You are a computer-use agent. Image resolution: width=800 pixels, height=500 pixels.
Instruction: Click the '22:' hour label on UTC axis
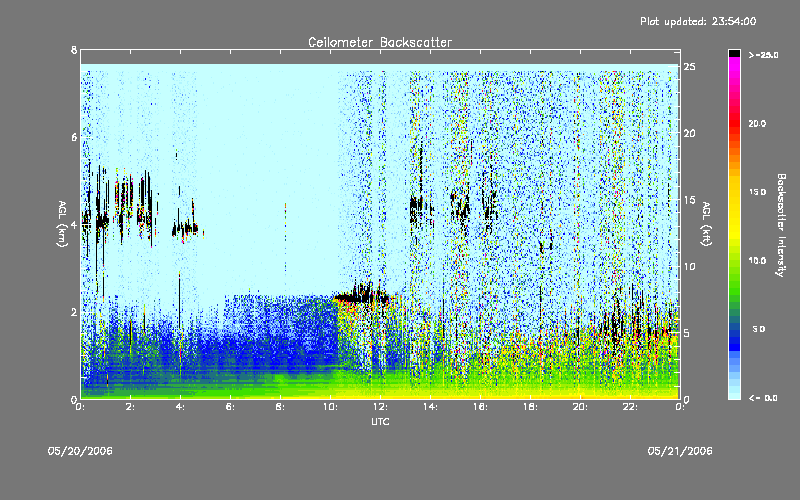[630, 407]
